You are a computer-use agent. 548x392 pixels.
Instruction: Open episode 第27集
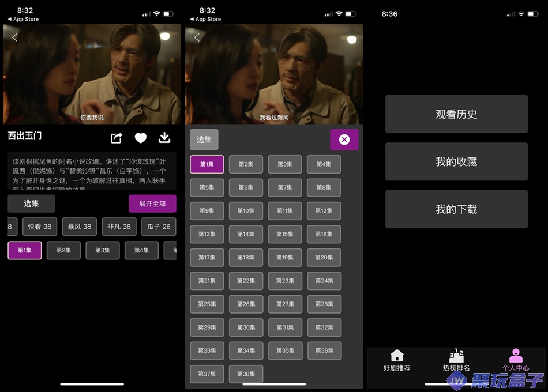pos(285,304)
